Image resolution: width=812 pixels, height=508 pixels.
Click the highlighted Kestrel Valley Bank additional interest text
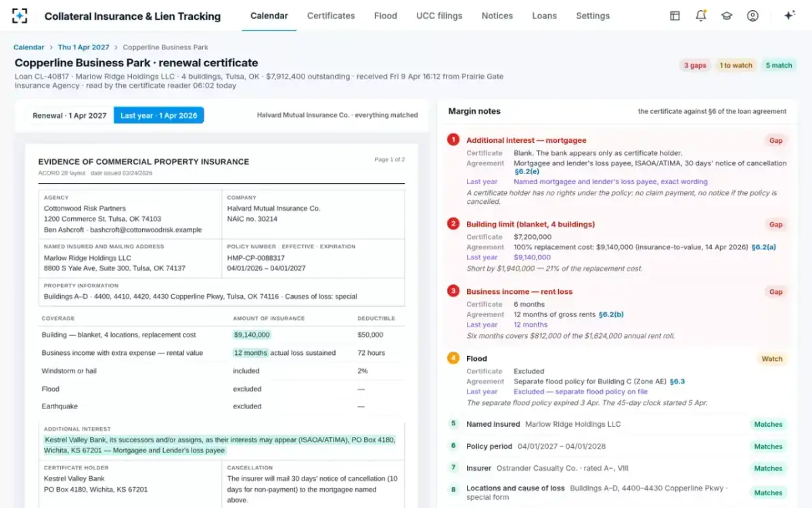coord(219,445)
